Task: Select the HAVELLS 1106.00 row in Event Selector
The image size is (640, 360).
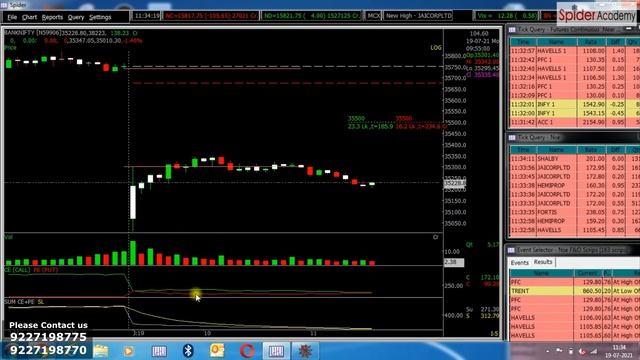Action: click(575, 318)
